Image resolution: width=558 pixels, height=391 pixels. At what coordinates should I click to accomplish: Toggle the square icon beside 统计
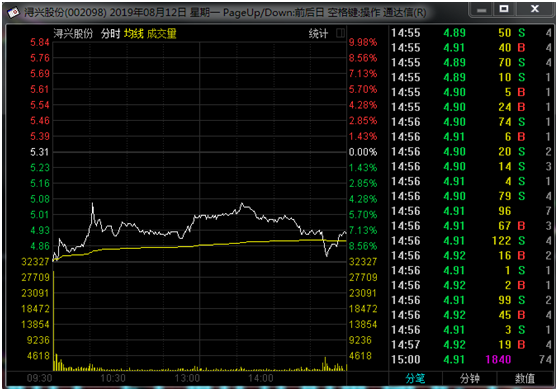[x=340, y=33]
